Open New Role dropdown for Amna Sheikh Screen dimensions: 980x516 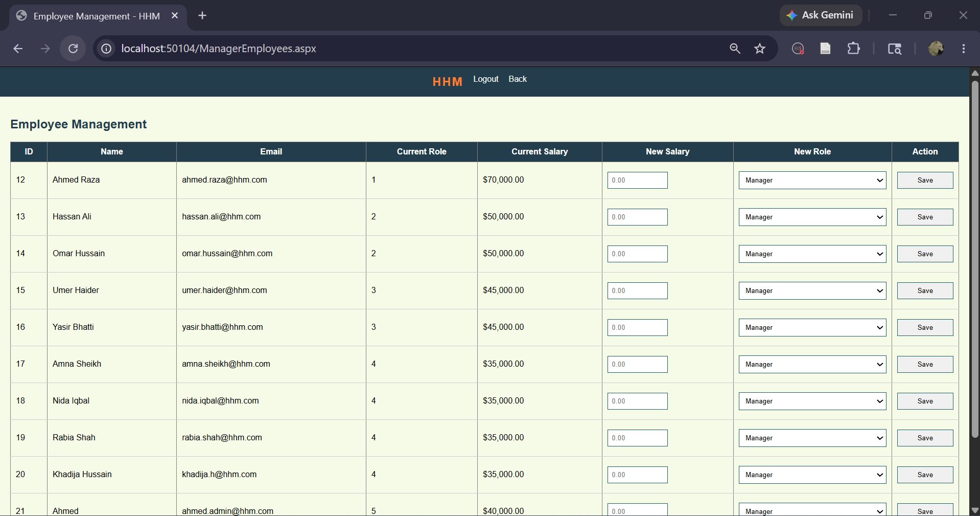pos(812,364)
